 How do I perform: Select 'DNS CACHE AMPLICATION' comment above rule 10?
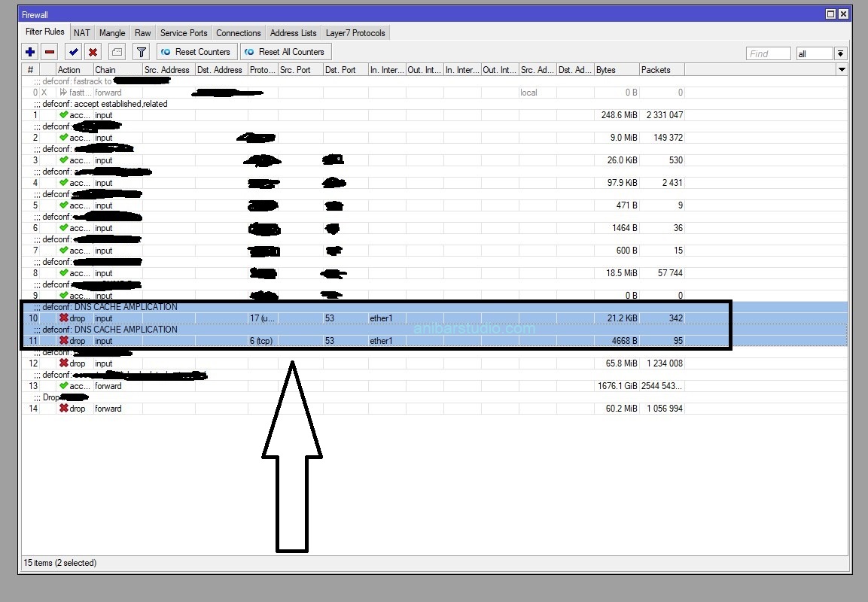click(x=126, y=307)
